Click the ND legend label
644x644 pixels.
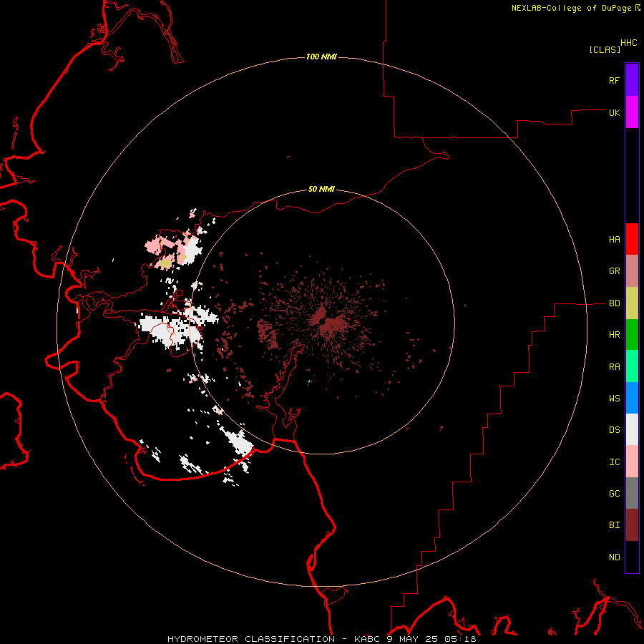(614, 557)
